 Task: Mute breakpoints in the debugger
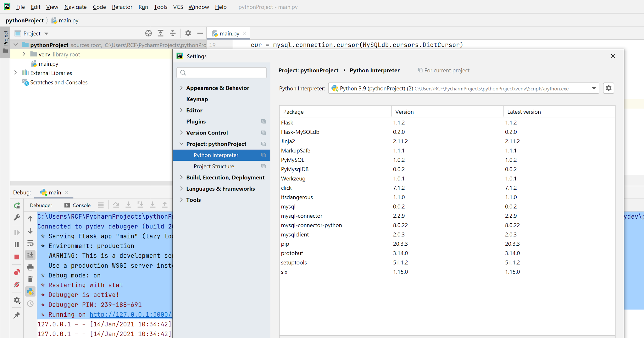point(17,285)
